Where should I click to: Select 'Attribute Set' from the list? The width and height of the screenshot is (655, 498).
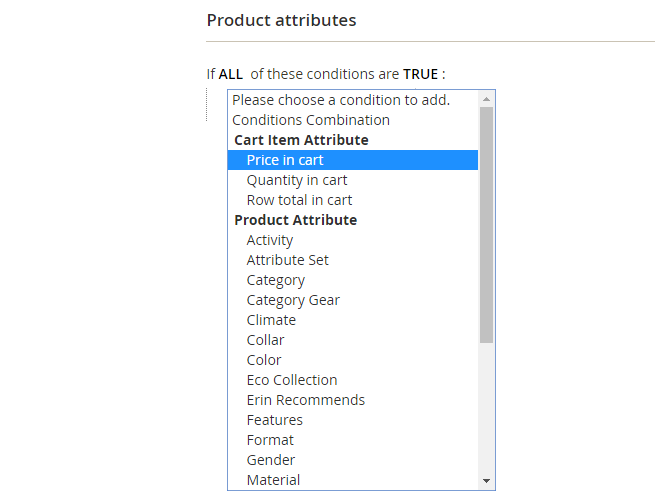pyautogui.click(x=288, y=260)
